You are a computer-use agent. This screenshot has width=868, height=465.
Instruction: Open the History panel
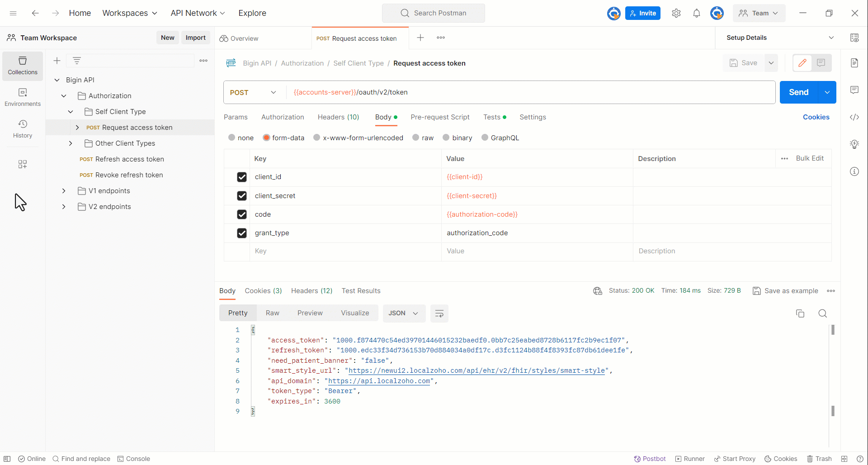[22, 128]
